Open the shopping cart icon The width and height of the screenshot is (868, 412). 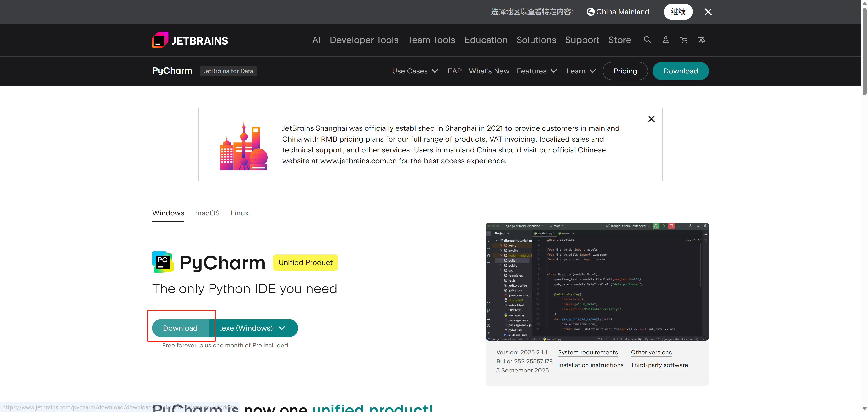click(684, 40)
